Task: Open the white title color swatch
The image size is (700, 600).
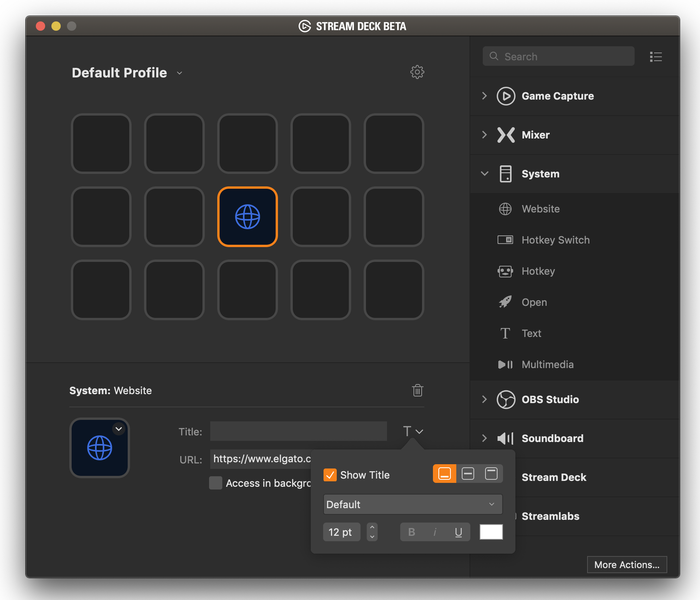Action: coord(491,532)
